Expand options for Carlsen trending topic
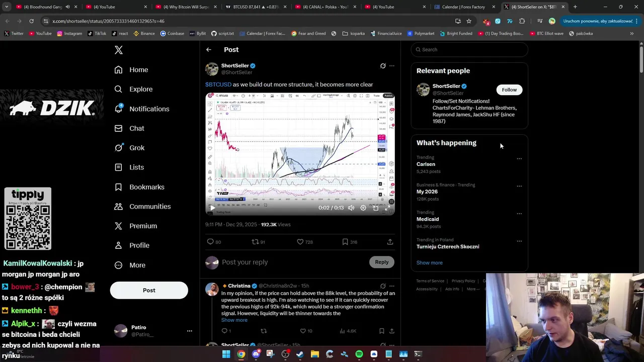The image size is (644, 362). [x=519, y=159]
